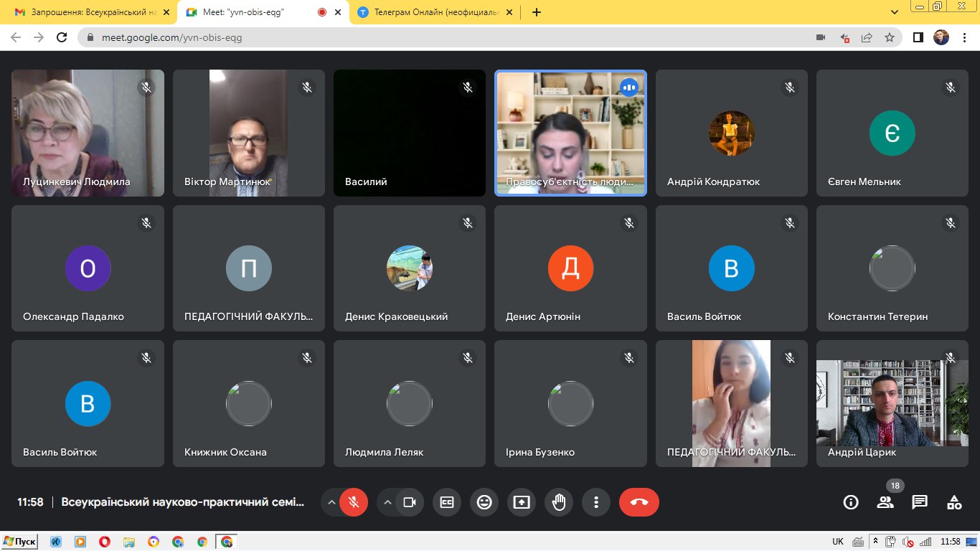
Task: Open the Activities panel
Action: click(954, 502)
